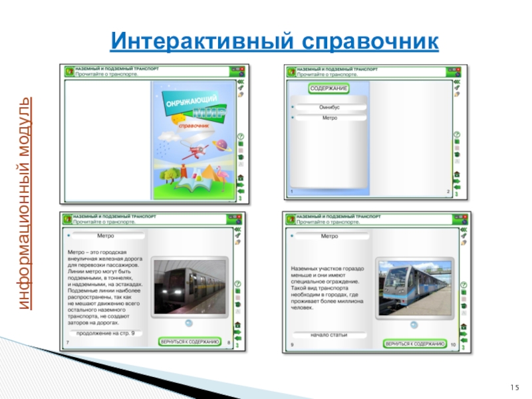Open help icon in page 7–8 window
Screen dimensions: 532x399
(x=238, y=284)
